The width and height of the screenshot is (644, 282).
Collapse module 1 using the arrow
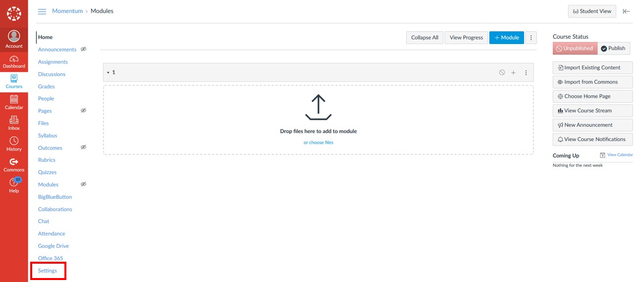point(108,73)
